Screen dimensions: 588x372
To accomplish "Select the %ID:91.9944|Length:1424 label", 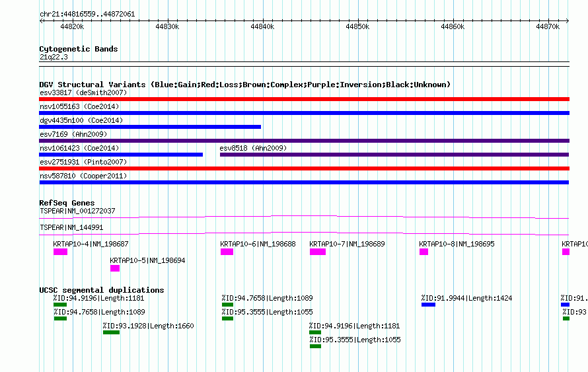I will pyautogui.click(x=466, y=298).
